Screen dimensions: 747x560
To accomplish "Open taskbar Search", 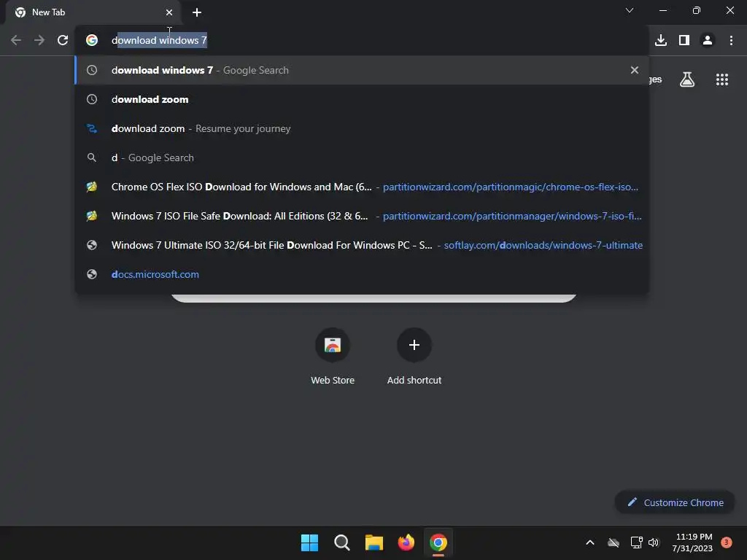I will (x=341, y=542).
